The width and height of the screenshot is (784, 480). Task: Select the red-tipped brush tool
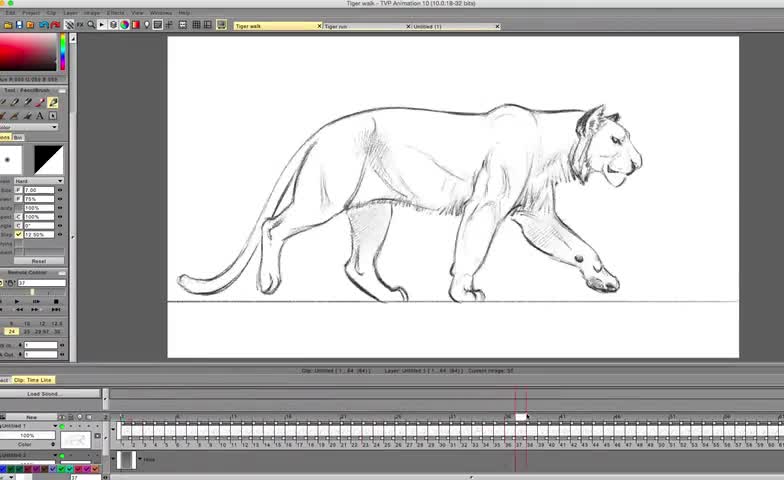pyautogui.click(x=40, y=102)
